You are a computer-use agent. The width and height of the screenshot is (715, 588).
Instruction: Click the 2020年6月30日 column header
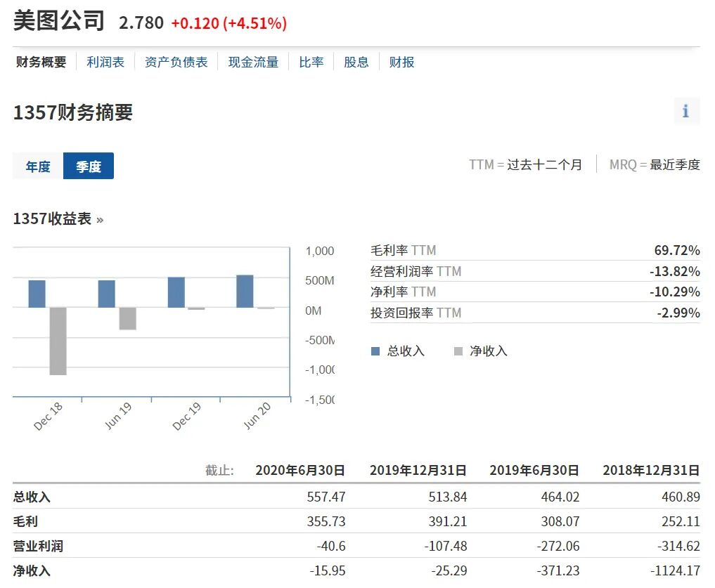tap(300, 470)
